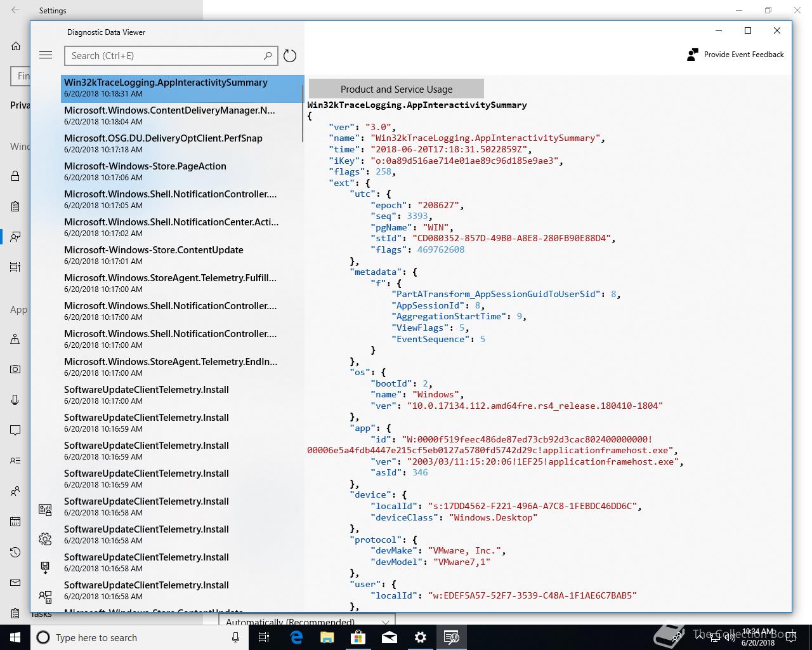Open the clipboard icon below the lock in Settings

pyautogui.click(x=15, y=206)
